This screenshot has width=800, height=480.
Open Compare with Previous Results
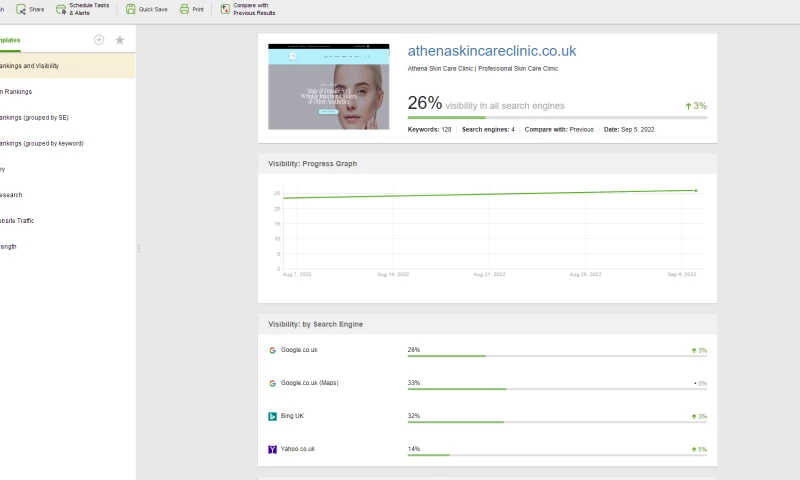point(225,9)
